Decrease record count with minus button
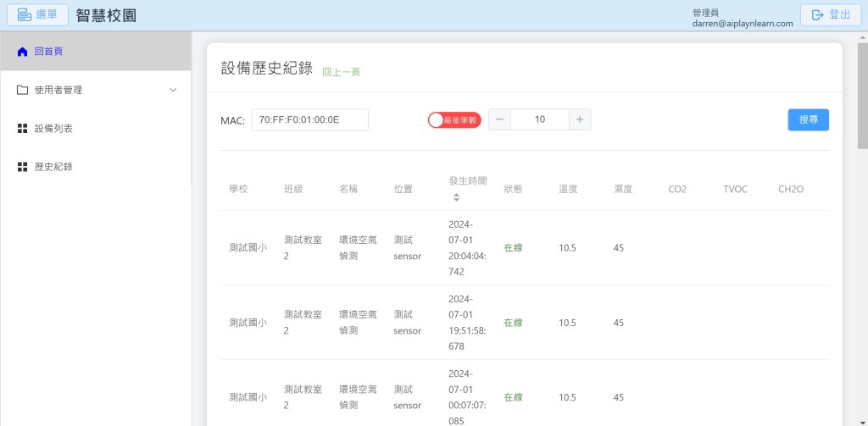 point(499,119)
